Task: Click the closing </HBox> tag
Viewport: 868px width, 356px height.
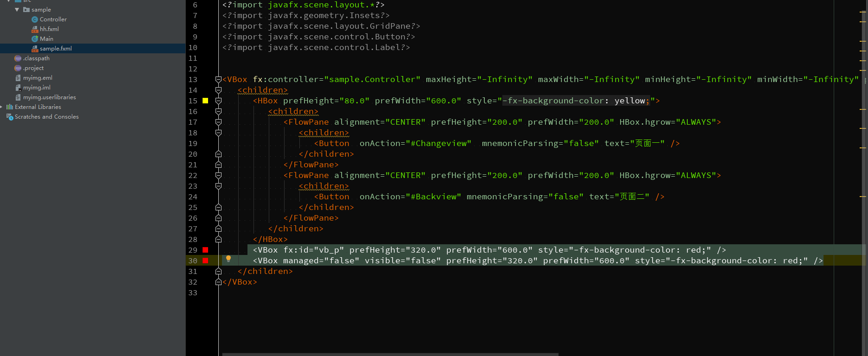Action: [270, 239]
